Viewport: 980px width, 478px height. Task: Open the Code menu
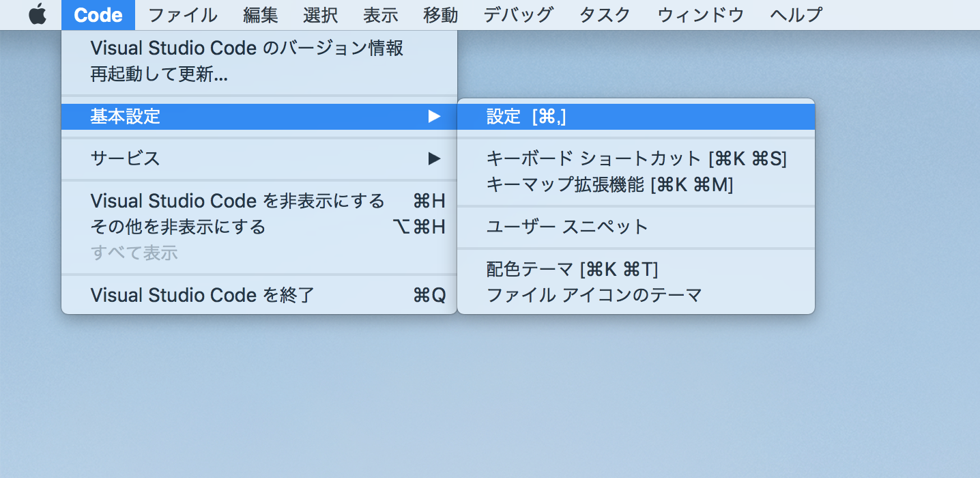coord(98,14)
